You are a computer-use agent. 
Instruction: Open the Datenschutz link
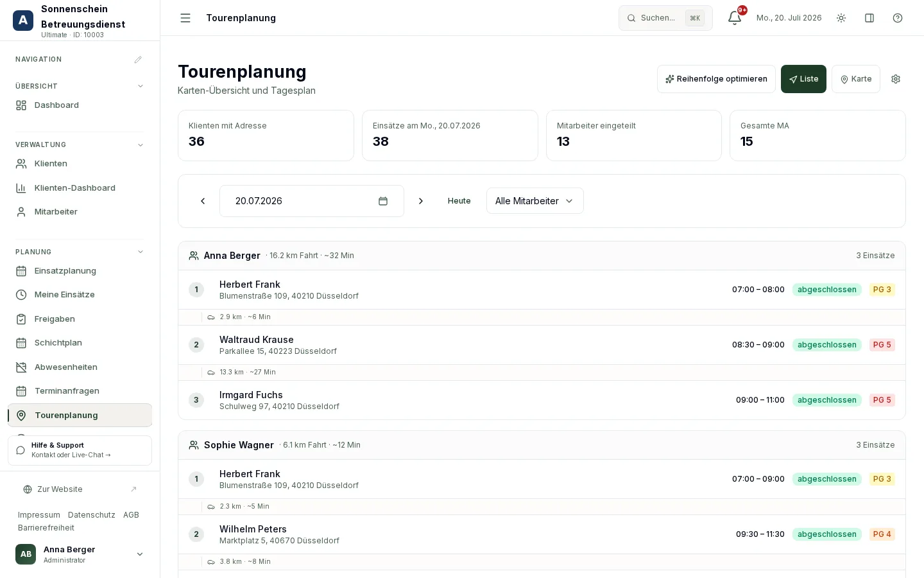(x=92, y=515)
